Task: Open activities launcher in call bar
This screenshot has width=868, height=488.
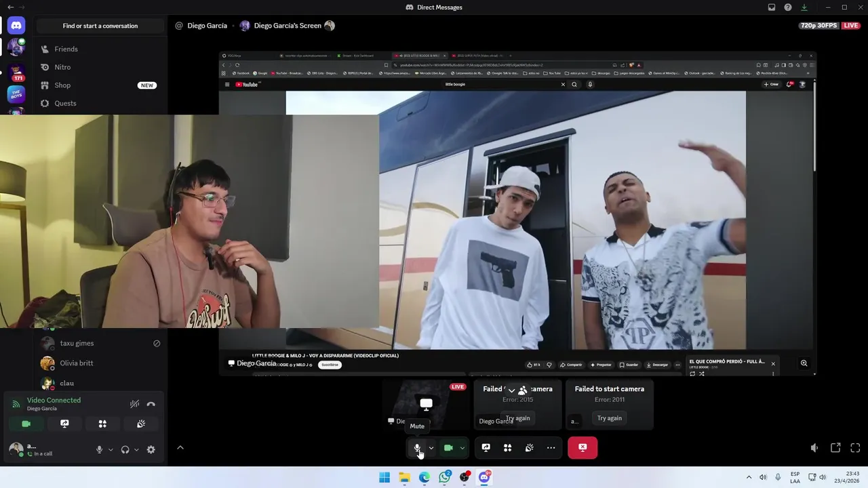Action: coord(507,448)
